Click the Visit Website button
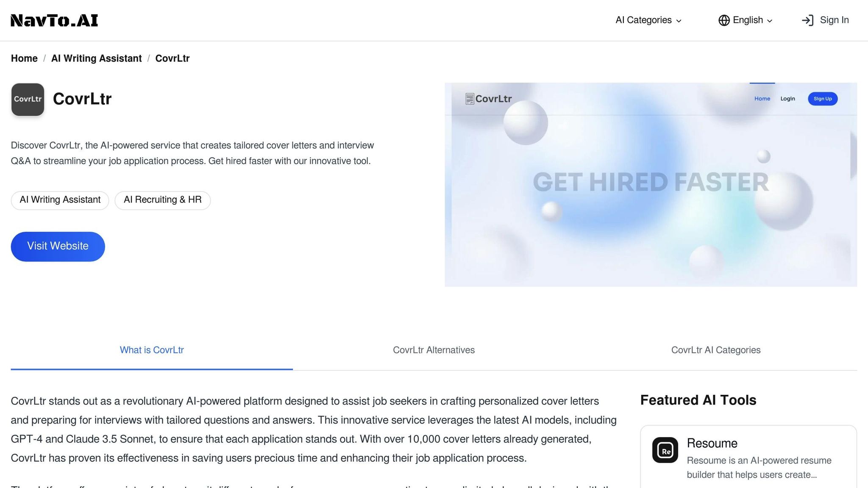The width and height of the screenshot is (868, 488). coord(58,247)
